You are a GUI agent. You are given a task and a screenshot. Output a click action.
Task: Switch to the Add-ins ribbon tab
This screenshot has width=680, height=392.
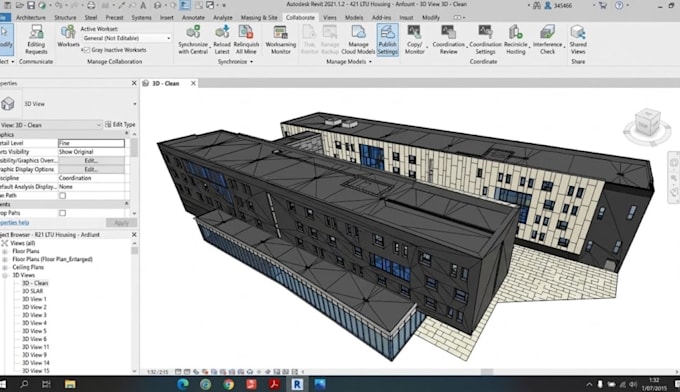[x=381, y=17]
